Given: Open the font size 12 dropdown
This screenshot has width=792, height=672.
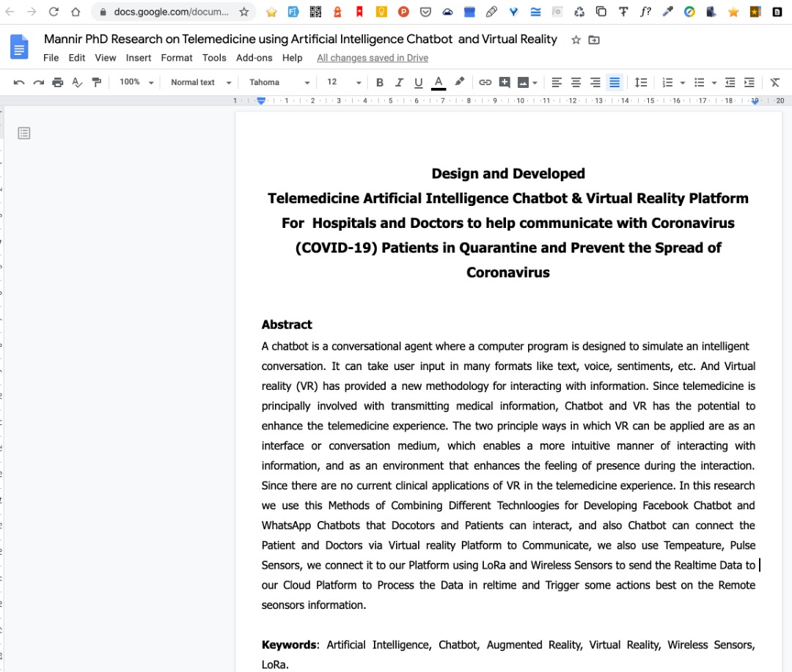Looking at the screenshot, I should point(343,82).
